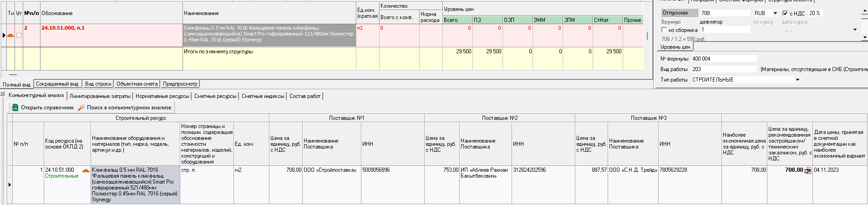Enable the 'из сборника' checkbox
The height and width of the screenshot is (205, 868).
click(x=664, y=30)
